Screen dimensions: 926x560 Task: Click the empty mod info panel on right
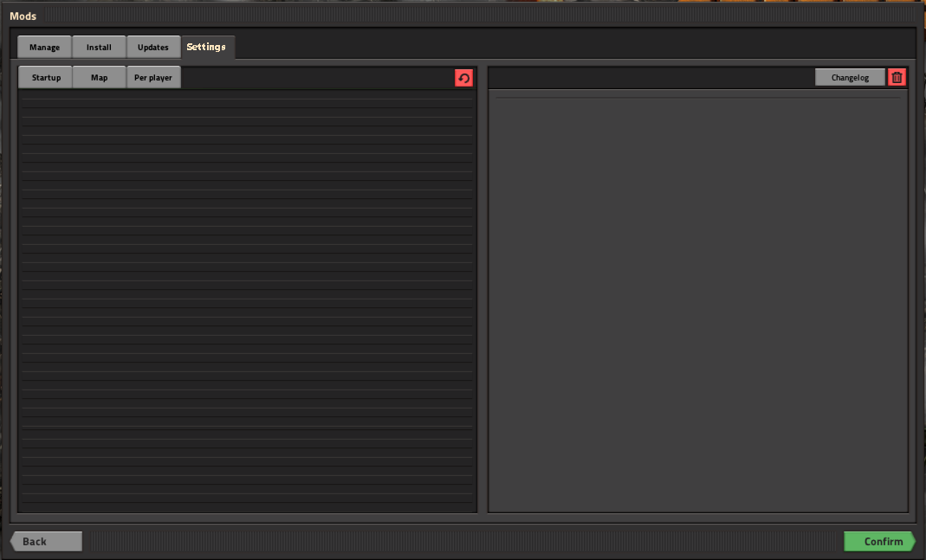tap(697, 303)
